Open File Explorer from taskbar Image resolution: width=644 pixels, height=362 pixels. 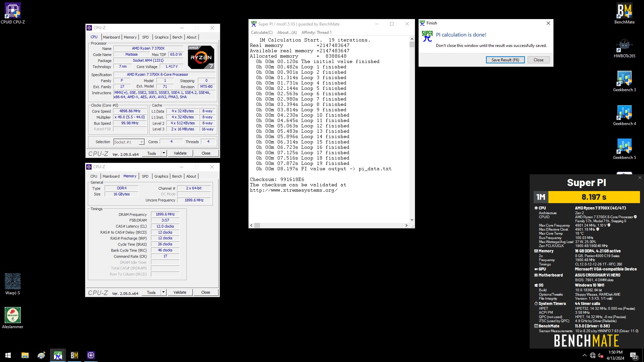pos(25,355)
